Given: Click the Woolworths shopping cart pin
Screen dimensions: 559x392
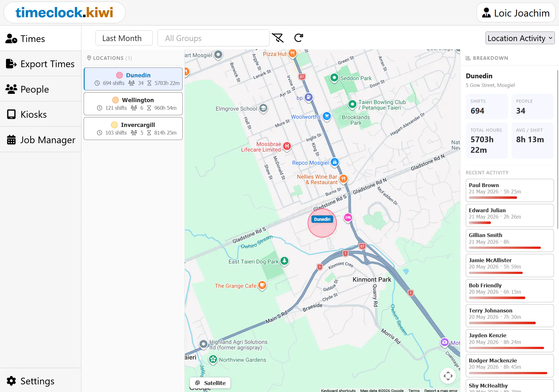Looking at the screenshot, I should [x=327, y=116].
